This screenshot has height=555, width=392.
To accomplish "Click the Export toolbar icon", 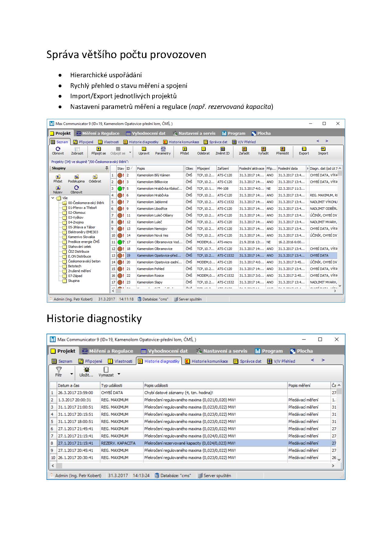I will click(304, 151).
